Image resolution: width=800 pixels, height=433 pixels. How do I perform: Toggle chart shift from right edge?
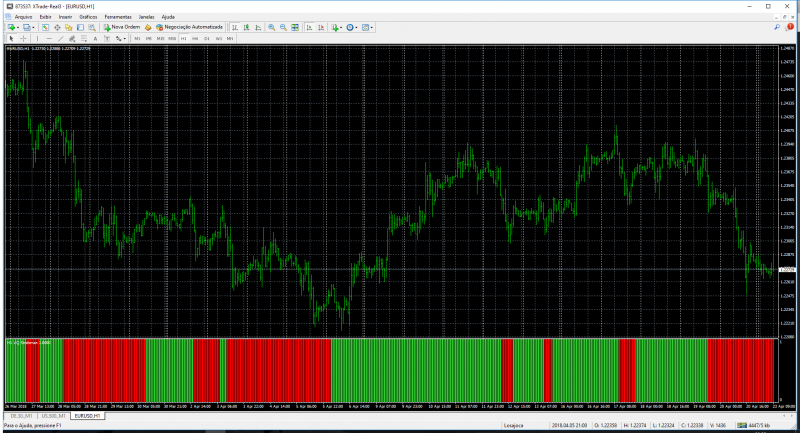[x=321, y=28]
